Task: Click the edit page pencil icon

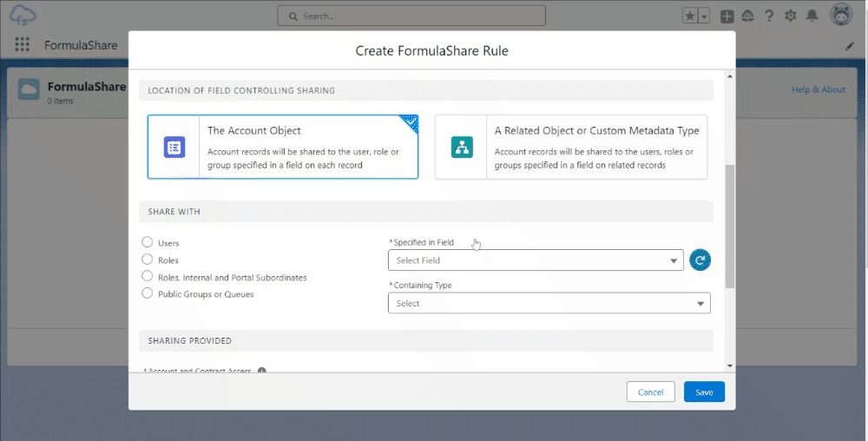Action: (850, 47)
